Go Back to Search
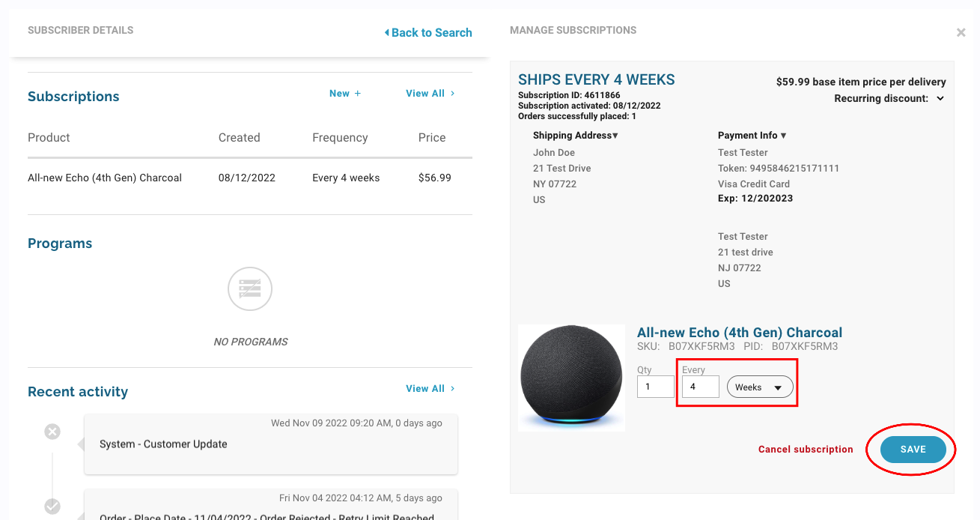Screen dimensions: 980x520 point(432,32)
